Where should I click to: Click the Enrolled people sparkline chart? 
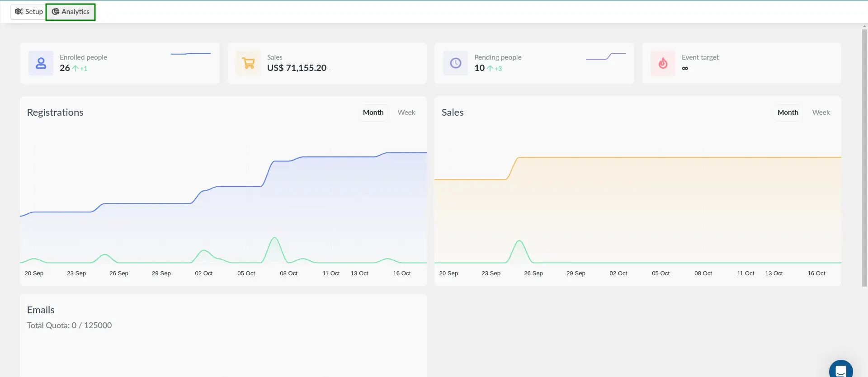pos(191,54)
